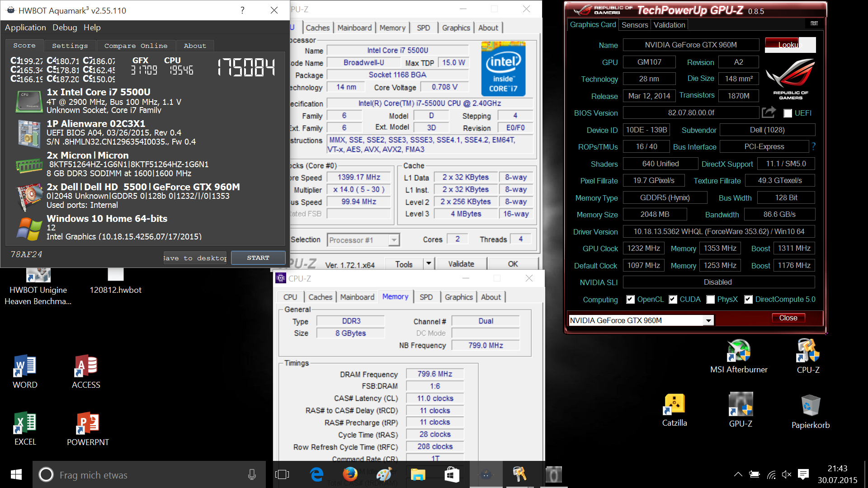Launch Firefox from taskbar
The height and width of the screenshot is (488, 868).
350,474
